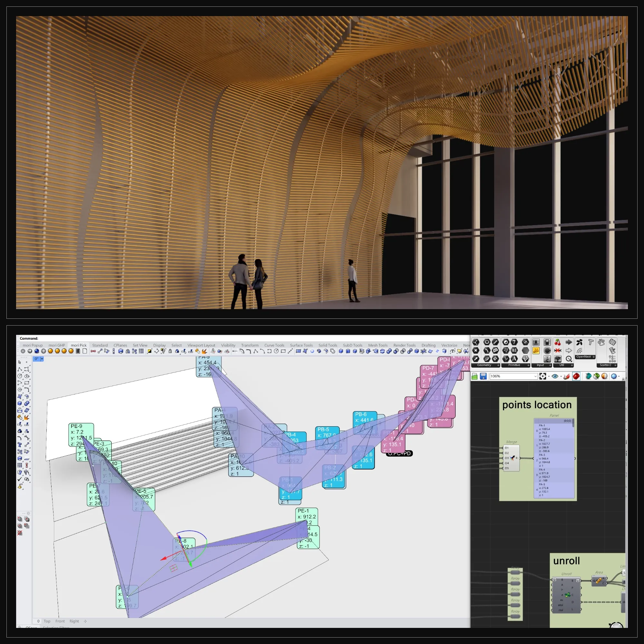Click the Merge component on Grasshopper canvas
This screenshot has width=644, height=644.
click(511, 458)
